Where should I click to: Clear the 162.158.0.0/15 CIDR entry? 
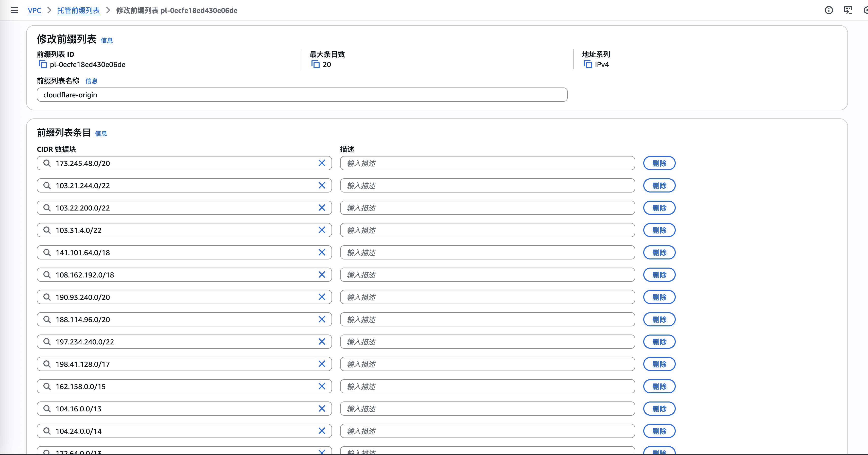tap(322, 386)
